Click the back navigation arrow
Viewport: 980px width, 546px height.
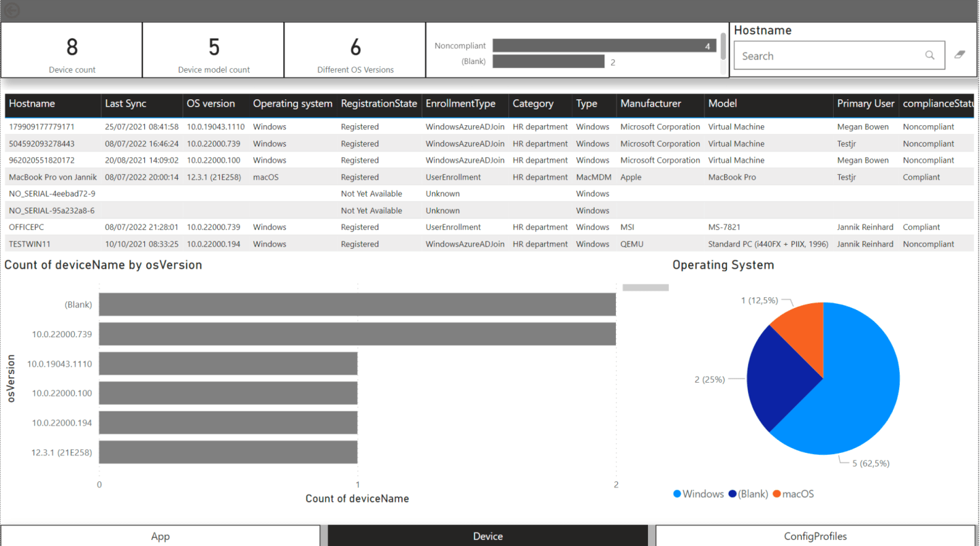pyautogui.click(x=12, y=10)
